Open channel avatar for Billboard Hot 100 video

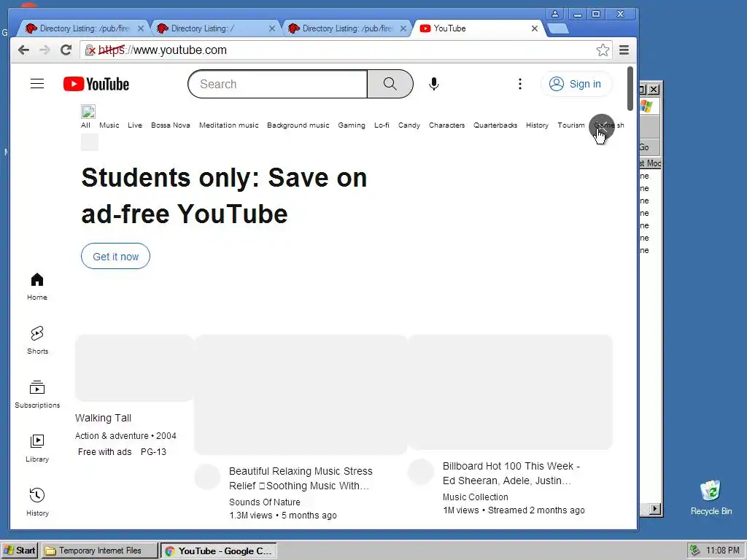[x=421, y=472]
